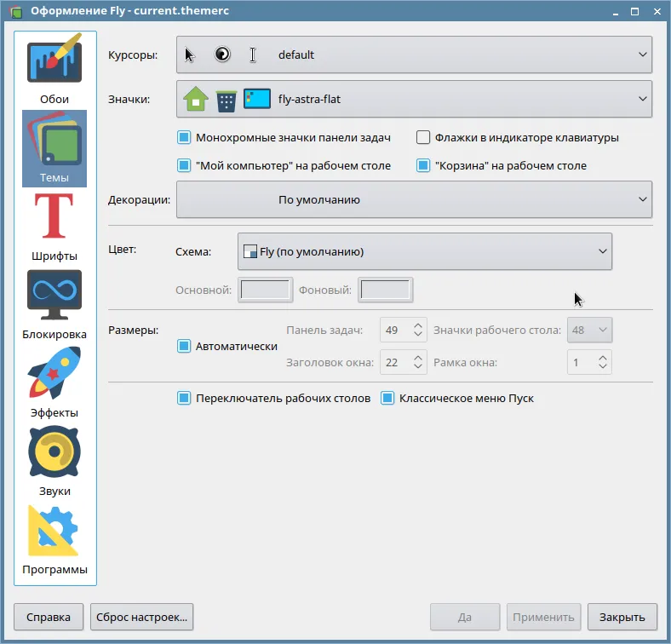Click the Размеры: label
Screen dimensions: 671x644
tap(133, 331)
